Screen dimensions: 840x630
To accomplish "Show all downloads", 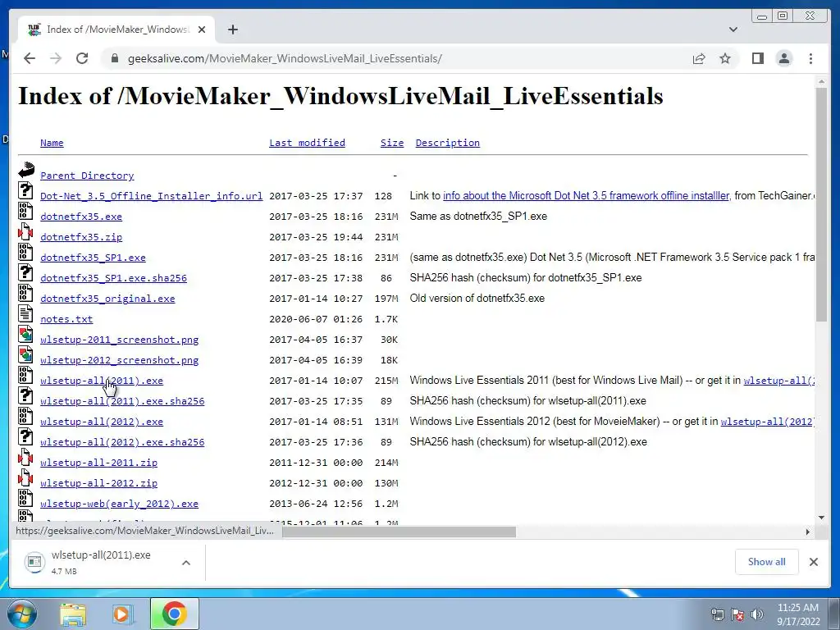I will 767,562.
